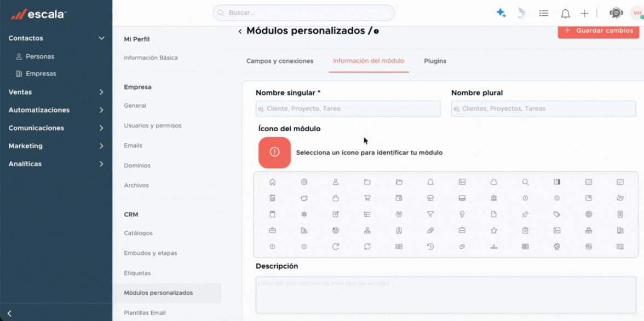
Task: Click the Guardar cambios button
Action: [598, 31]
